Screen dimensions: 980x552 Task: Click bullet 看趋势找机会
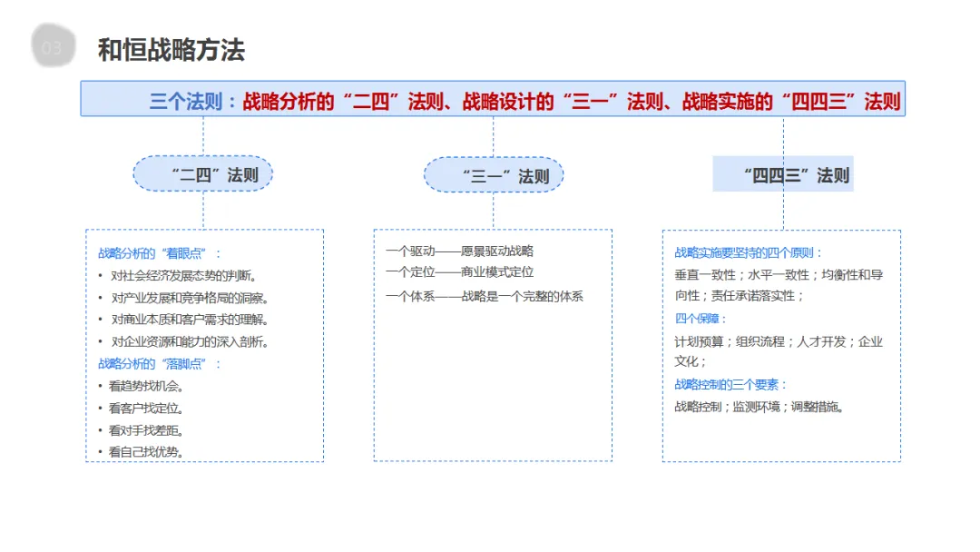coord(145,387)
